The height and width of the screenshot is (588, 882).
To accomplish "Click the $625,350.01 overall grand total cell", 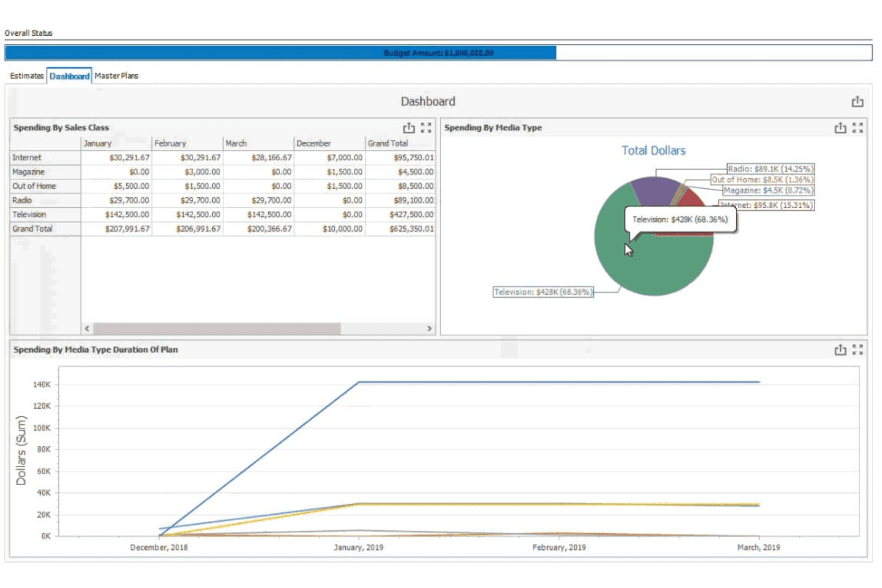I will point(400,229).
